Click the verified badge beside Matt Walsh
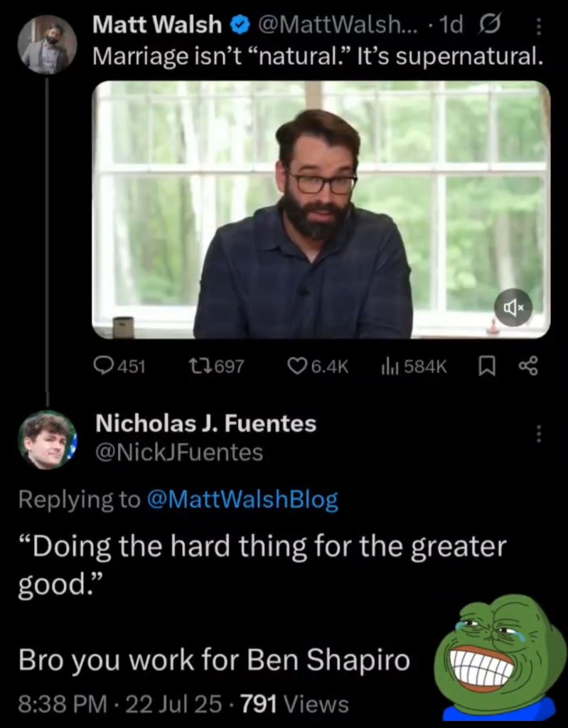 [240, 26]
